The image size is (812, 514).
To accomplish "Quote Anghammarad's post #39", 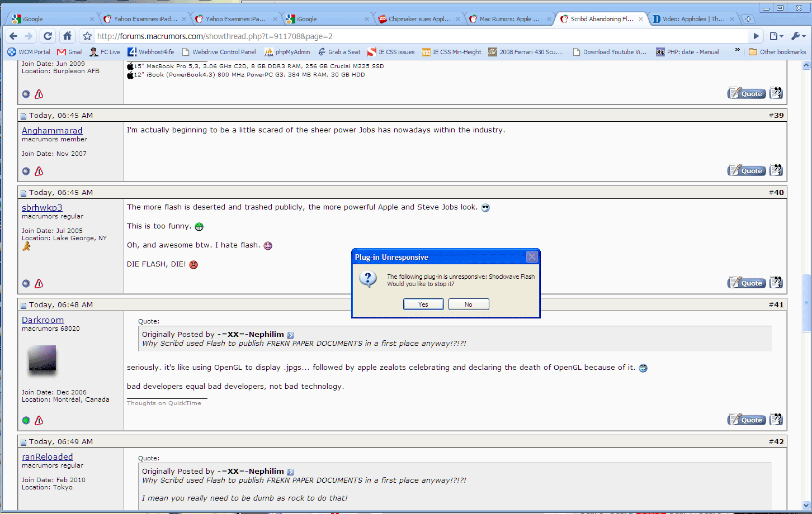I will point(747,170).
